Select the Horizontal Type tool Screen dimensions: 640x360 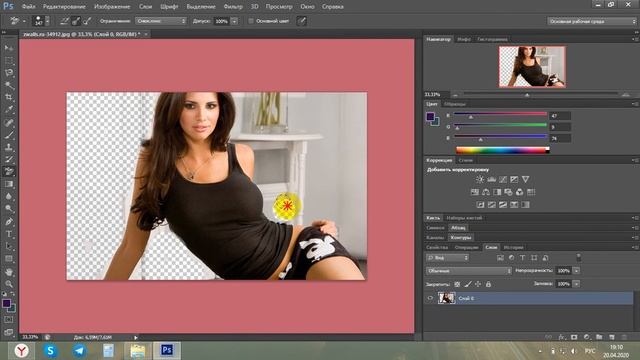[9, 234]
